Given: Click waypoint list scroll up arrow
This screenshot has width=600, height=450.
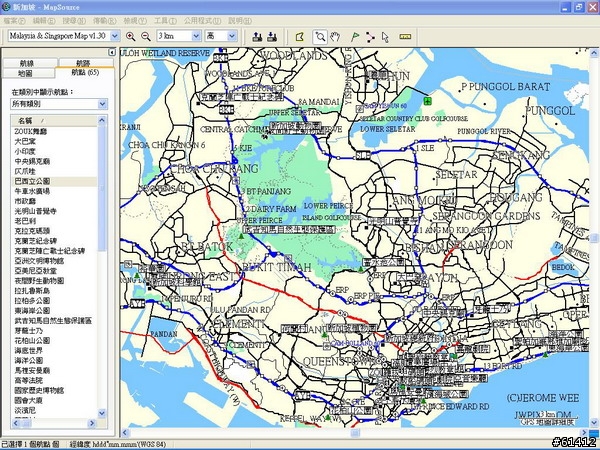Looking at the screenshot, I should (102, 121).
